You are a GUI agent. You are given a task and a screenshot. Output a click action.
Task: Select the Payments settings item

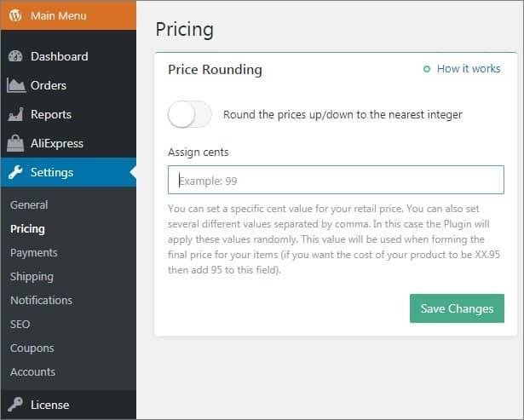point(34,253)
